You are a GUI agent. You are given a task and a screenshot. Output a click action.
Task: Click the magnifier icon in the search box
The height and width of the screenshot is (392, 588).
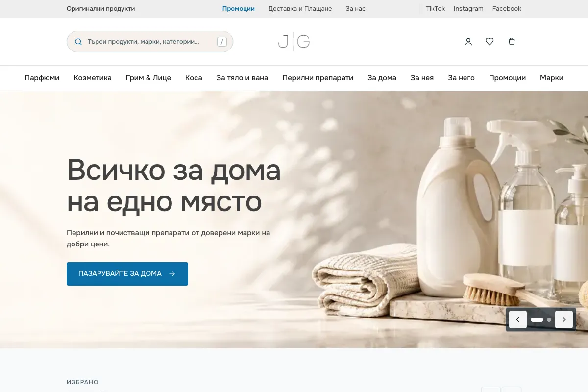tap(78, 42)
